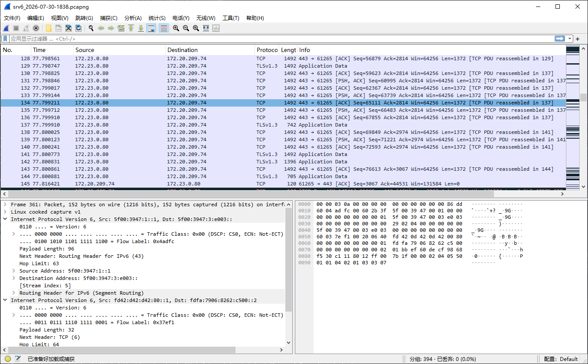Open the 文件(F) menu
The image size is (588, 364).
point(12,18)
